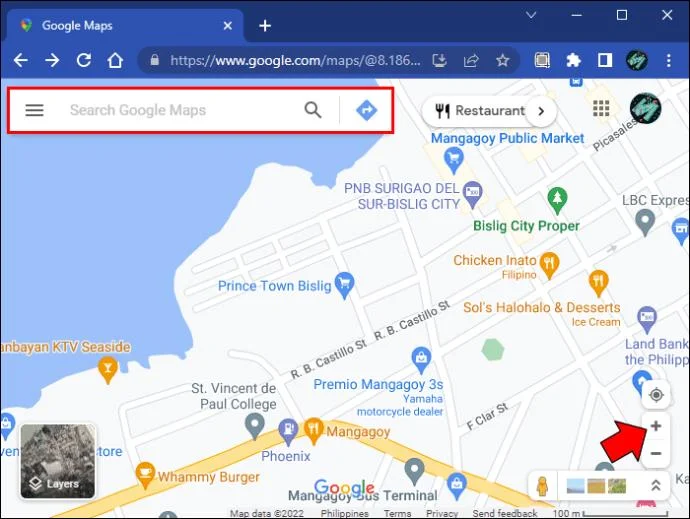The width and height of the screenshot is (690, 519).
Task: Open the browser three-dot menu
Action: click(668, 60)
